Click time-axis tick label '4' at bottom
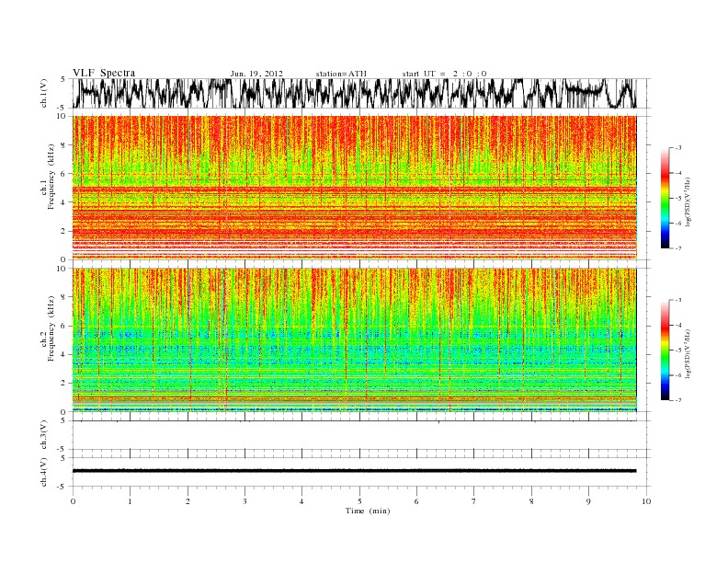The image size is (728, 563). tap(301, 501)
